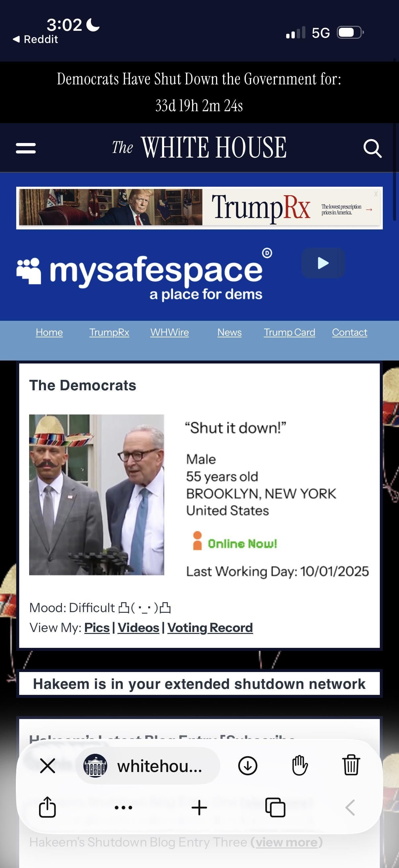Open the tab overview icon
399x868 pixels.
tap(275, 807)
